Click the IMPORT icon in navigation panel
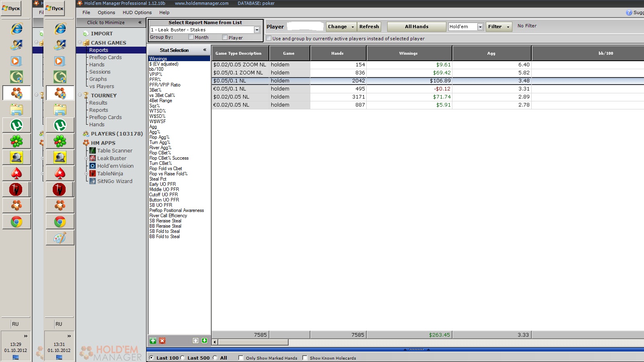This screenshot has height=362, width=644. pos(86,33)
